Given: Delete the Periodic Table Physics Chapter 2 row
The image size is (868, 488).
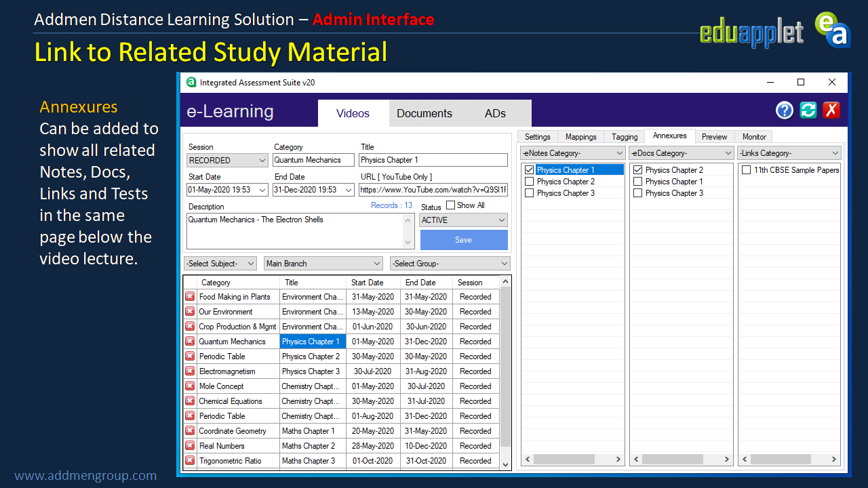Looking at the screenshot, I should point(190,357).
